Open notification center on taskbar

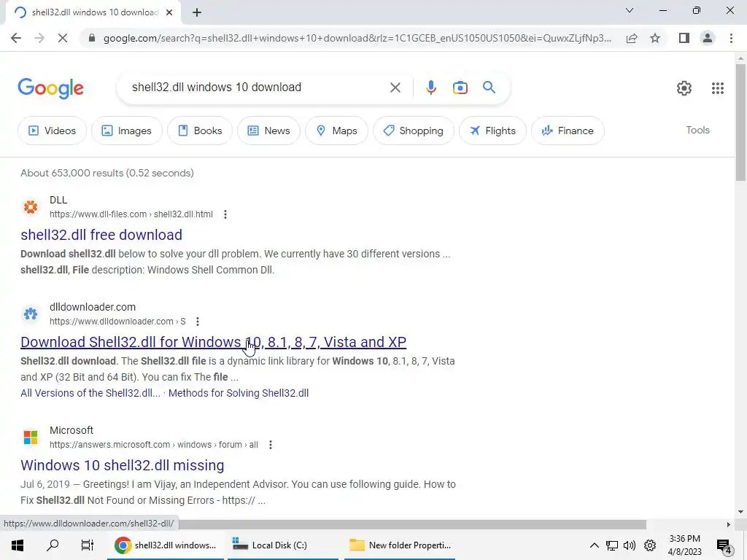click(x=724, y=545)
